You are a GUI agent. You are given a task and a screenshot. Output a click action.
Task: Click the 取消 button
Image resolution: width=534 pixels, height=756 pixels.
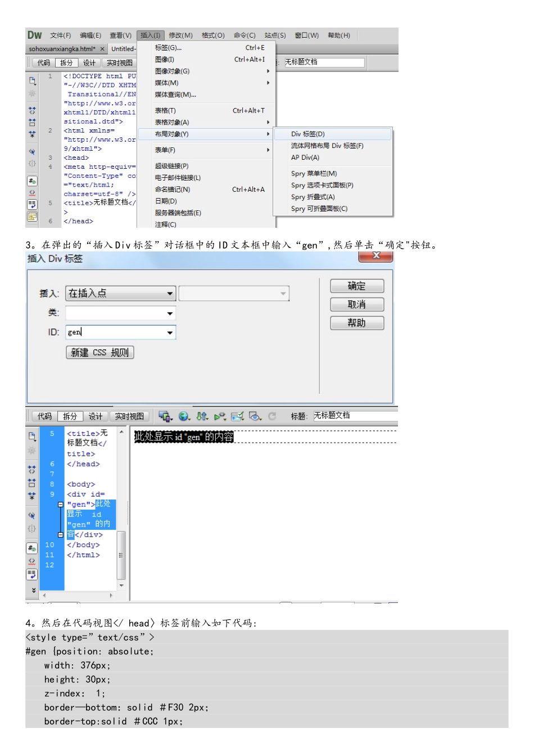click(x=357, y=304)
